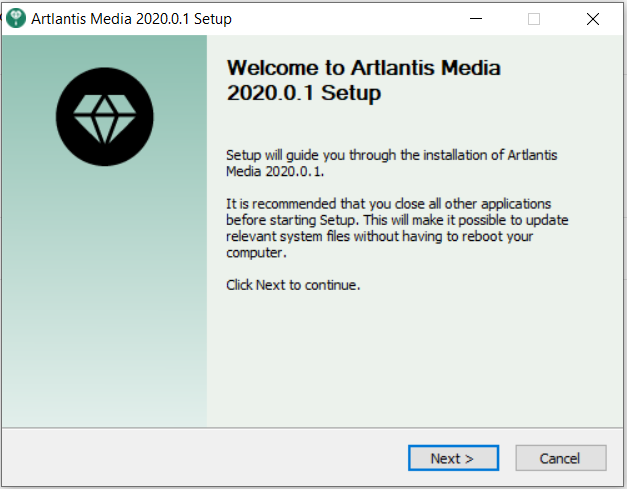This screenshot has width=627, height=489.
Task: Click 'Setup will guide you through' paragraph
Action: [x=391, y=163]
